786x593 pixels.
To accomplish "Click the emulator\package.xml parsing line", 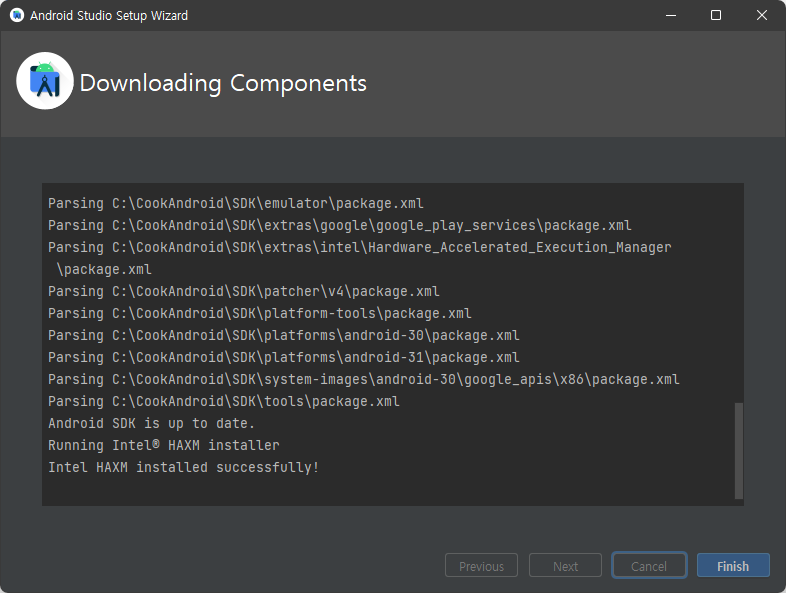I will [x=236, y=203].
